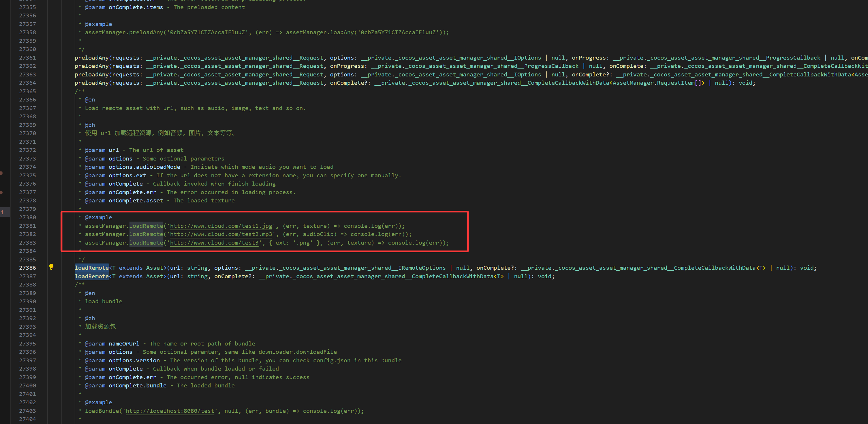
Task: Select the item labeled 1 at left edge
Action: (2, 212)
